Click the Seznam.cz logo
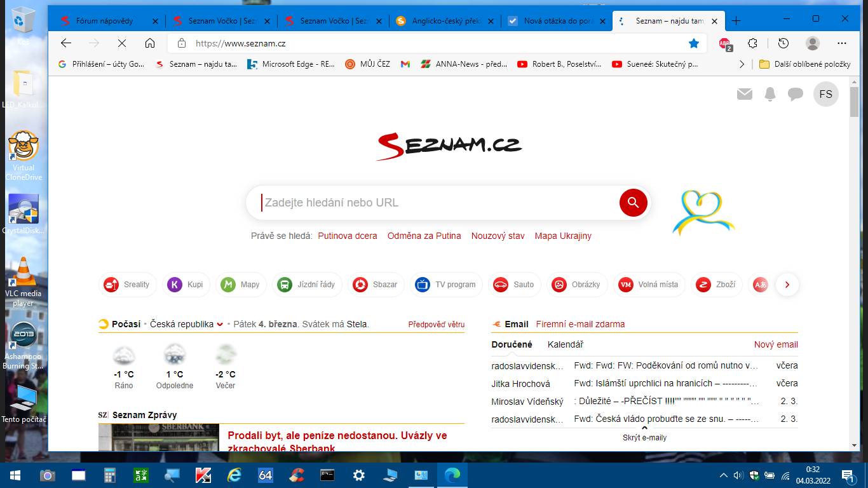Image resolution: width=868 pixels, height=488 pixels. 449,146
